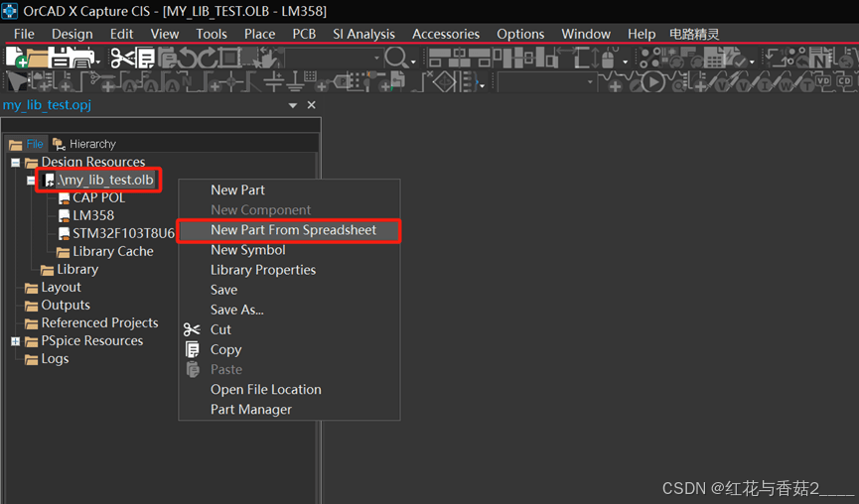859x504 pixels.
Task: Open the top toolbar search combo box dropdown
Action: click(376, 58)
